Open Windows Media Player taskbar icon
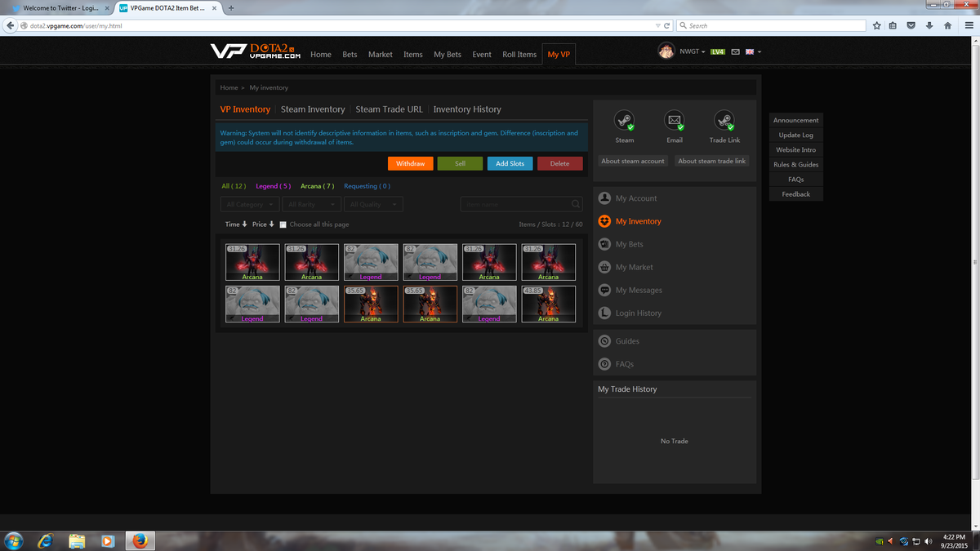 [108, 540]
